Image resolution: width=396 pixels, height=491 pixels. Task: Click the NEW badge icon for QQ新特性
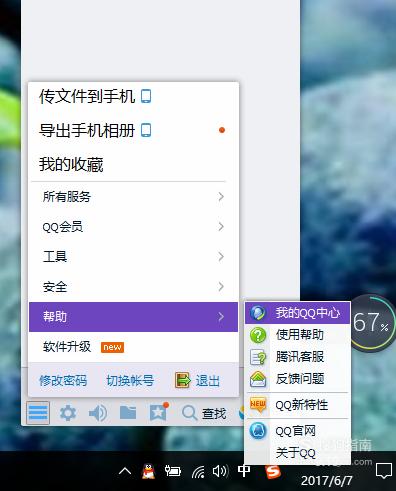pos(258,404)
